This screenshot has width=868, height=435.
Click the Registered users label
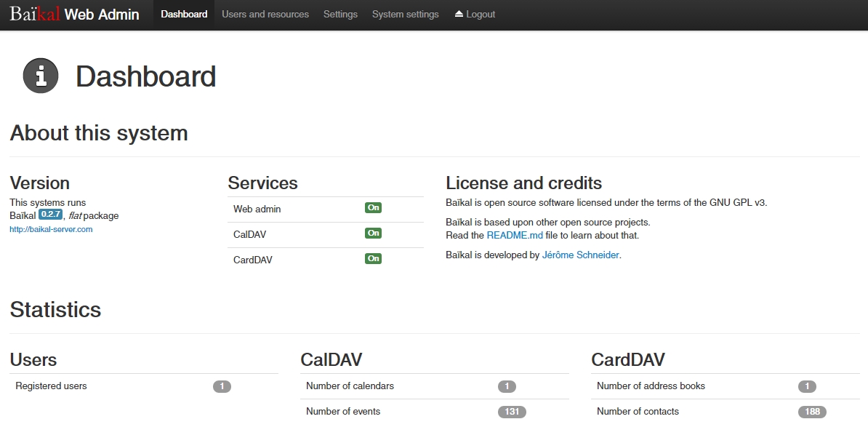[x=51, y=386]
